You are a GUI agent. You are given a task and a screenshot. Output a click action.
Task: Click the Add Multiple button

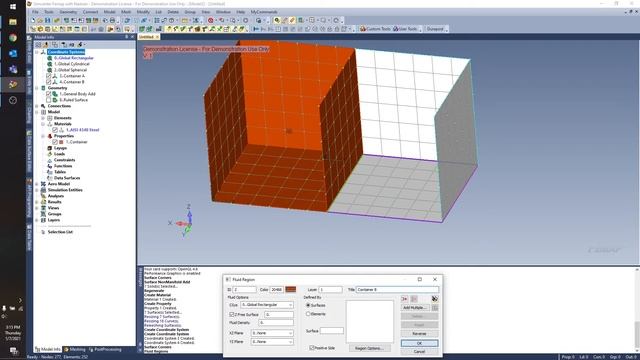click(415, 308)
